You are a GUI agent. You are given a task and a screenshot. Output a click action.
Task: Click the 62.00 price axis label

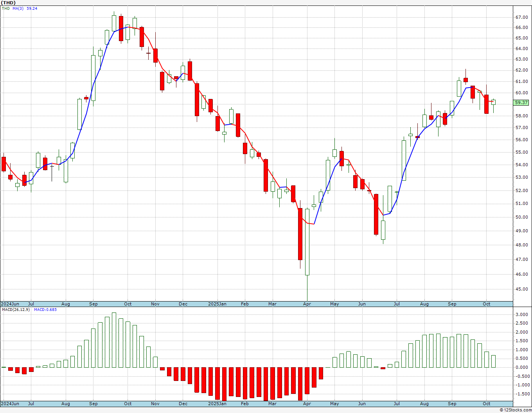[521, 70]
